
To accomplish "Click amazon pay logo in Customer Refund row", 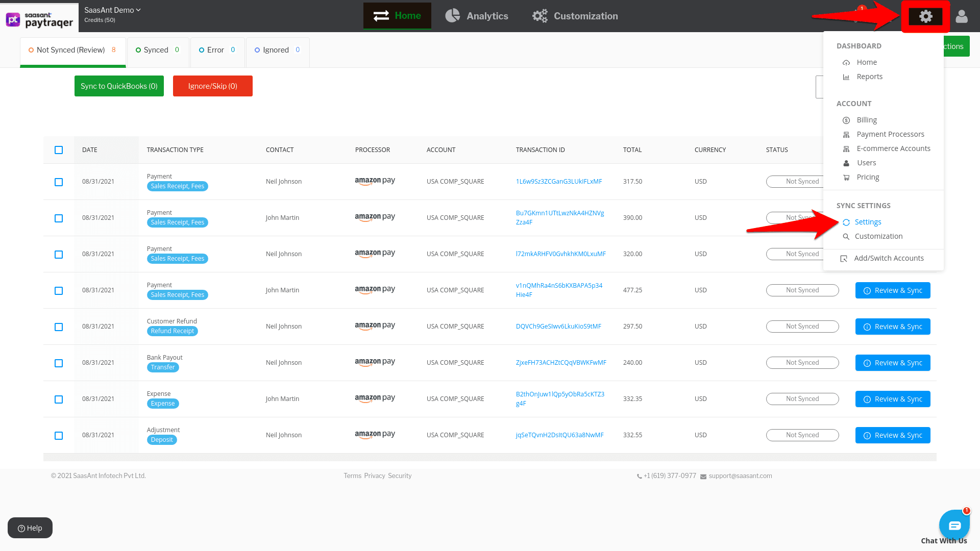I will pyautogui.click(x=375, y=326).
